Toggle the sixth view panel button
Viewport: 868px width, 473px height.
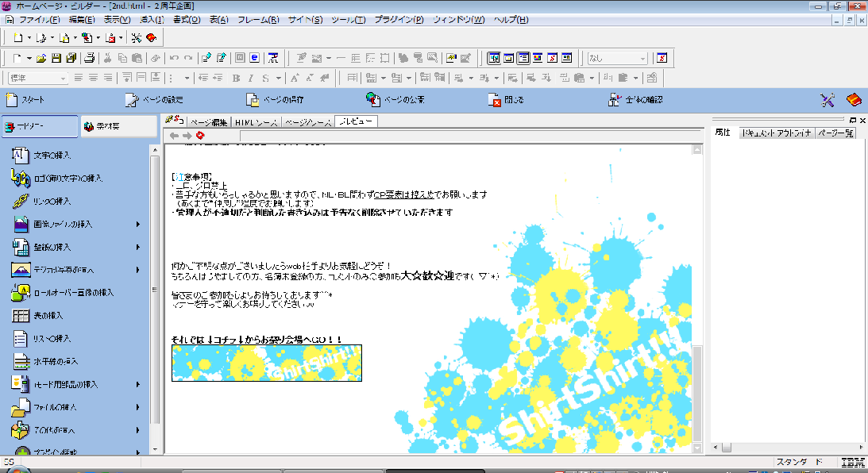pyautogui.click(x=566, y=58)
